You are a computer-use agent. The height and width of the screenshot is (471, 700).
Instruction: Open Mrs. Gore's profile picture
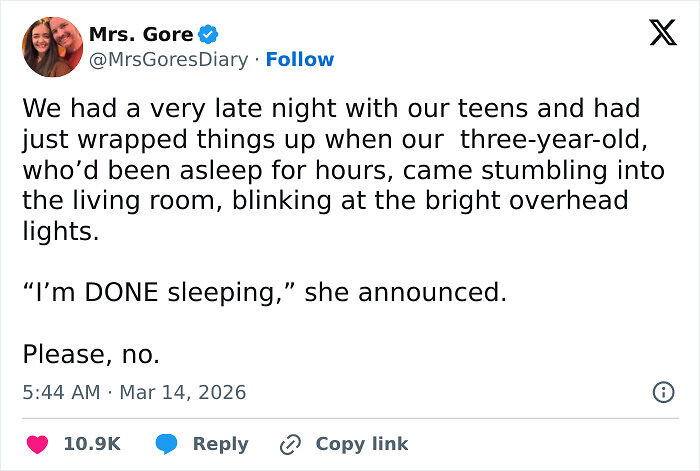(x=52, y=47)
